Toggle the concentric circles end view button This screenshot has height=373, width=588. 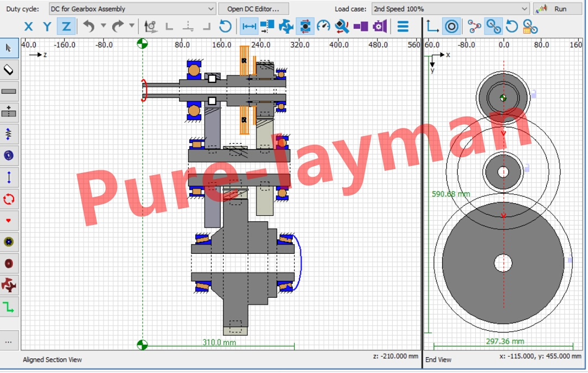pos(451,26)
